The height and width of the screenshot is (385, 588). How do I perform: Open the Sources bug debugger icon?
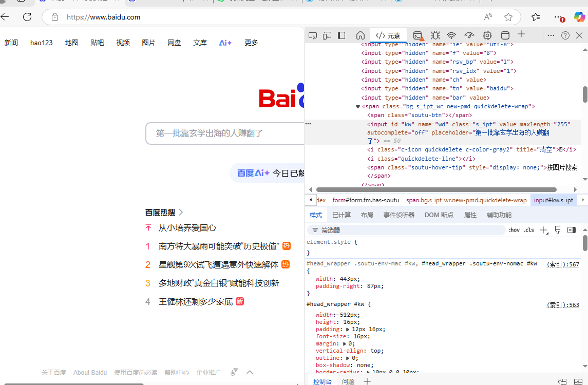tap(435, 35)
